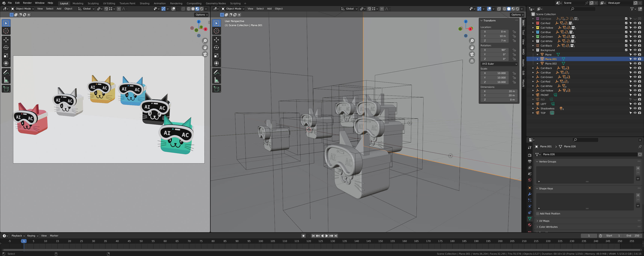Image resolution: width=644 pixels, height=256 pixels.
Task: Select the Annotate tool
Action: click(6, 72)
